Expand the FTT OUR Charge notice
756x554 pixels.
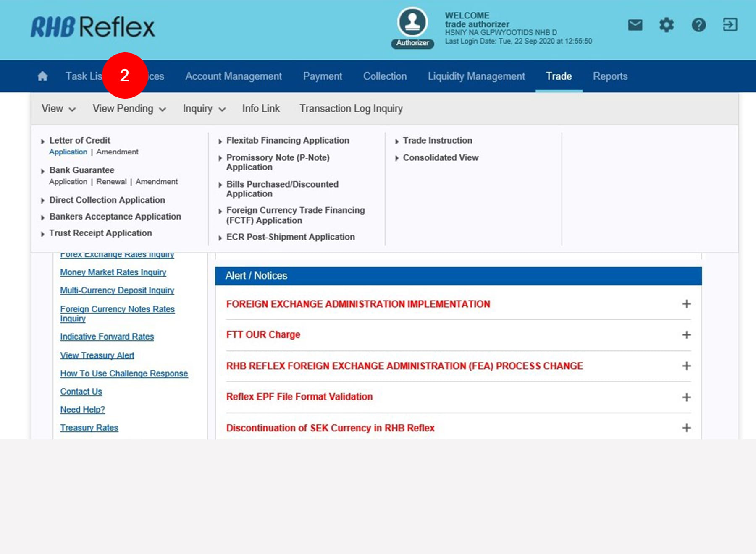[x=686, y=335]
